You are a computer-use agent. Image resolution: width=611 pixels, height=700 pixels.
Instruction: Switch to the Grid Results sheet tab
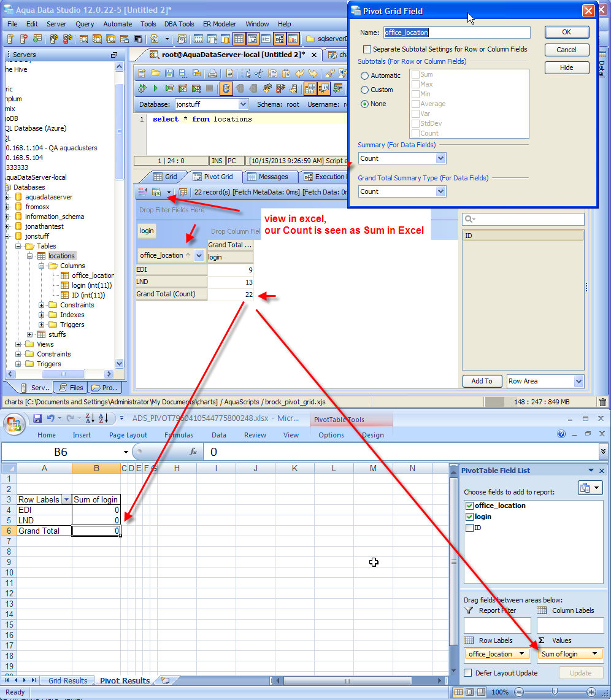pyautogui.click(x=68, y=681)
